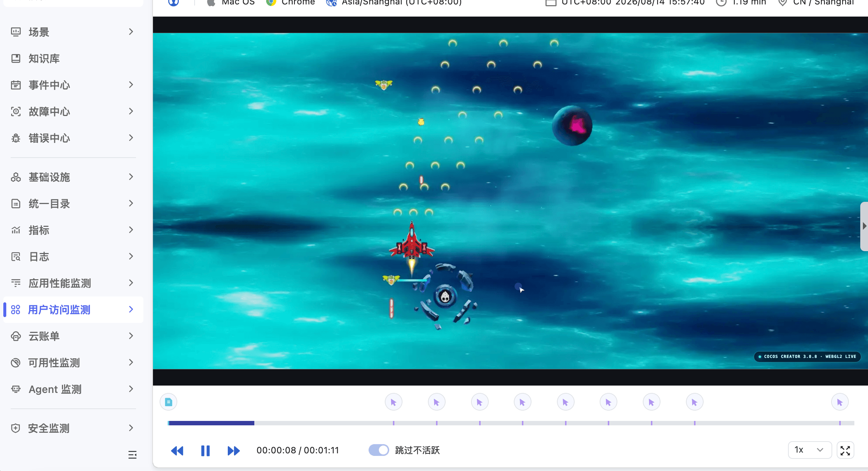Rewind the session replay

point(177,451)
